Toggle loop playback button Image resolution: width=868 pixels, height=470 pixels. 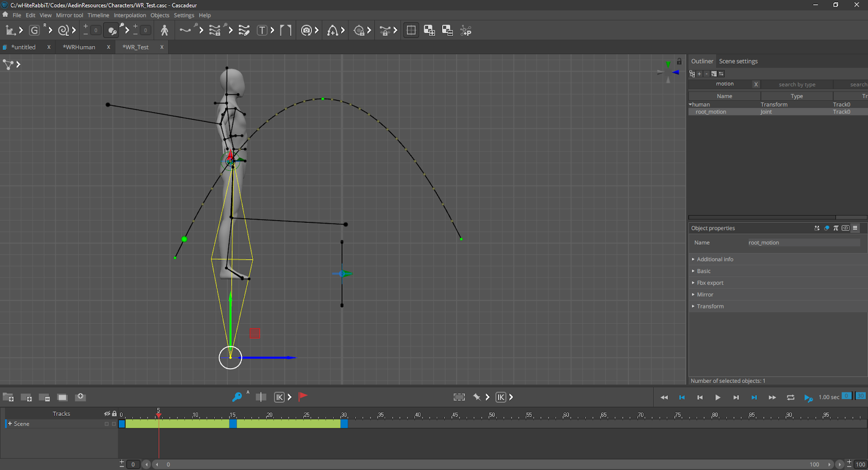click(x=790, y=397)
